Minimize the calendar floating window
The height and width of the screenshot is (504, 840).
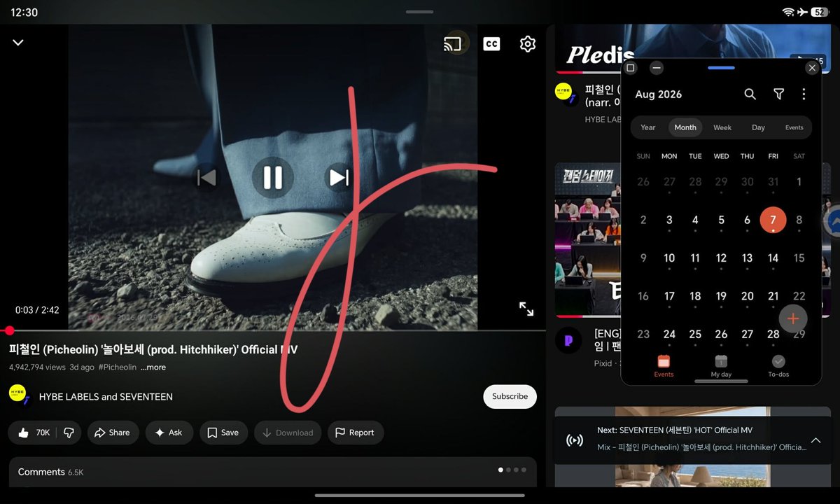tap(656, 68)
